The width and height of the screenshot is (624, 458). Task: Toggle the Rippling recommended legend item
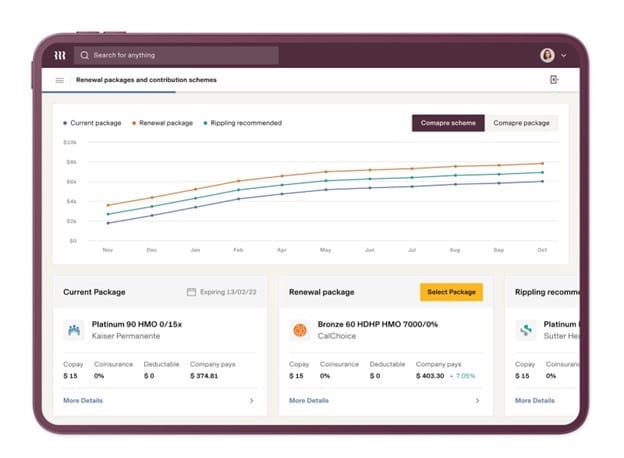click(243, 123)
